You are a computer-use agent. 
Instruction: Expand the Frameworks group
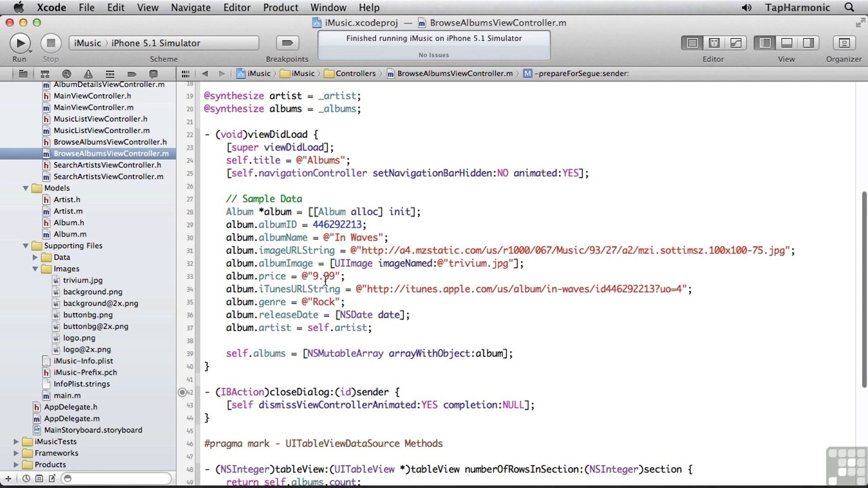(16, 453)
